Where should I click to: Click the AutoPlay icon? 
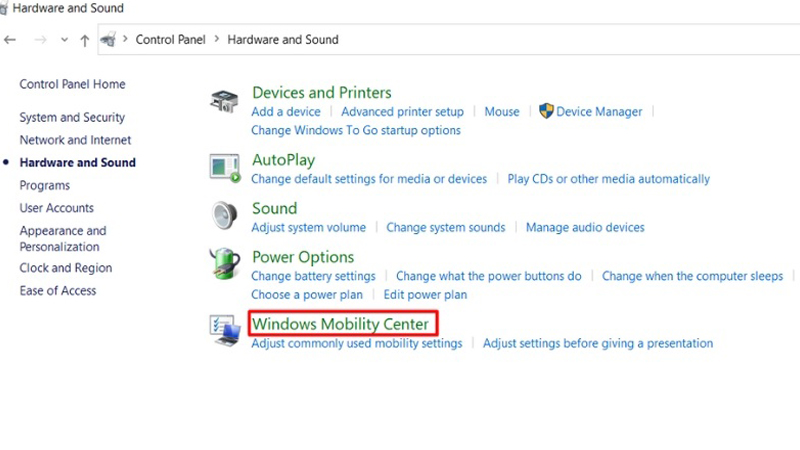(x=225, y=167)
